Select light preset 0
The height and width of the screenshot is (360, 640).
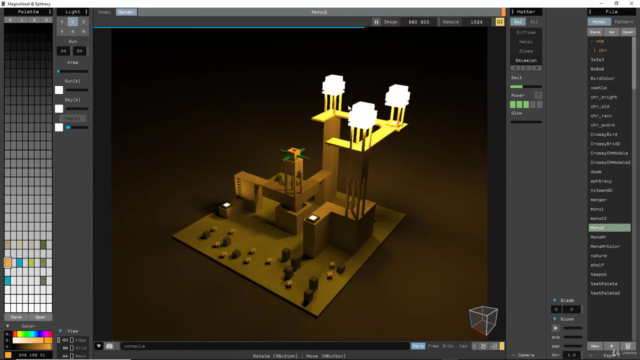(62, 22)
